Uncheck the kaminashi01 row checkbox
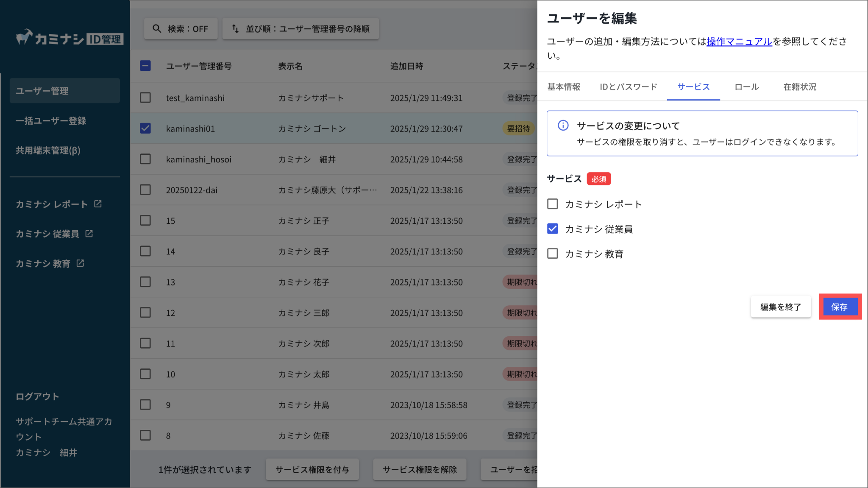 [x=145, y=128]
